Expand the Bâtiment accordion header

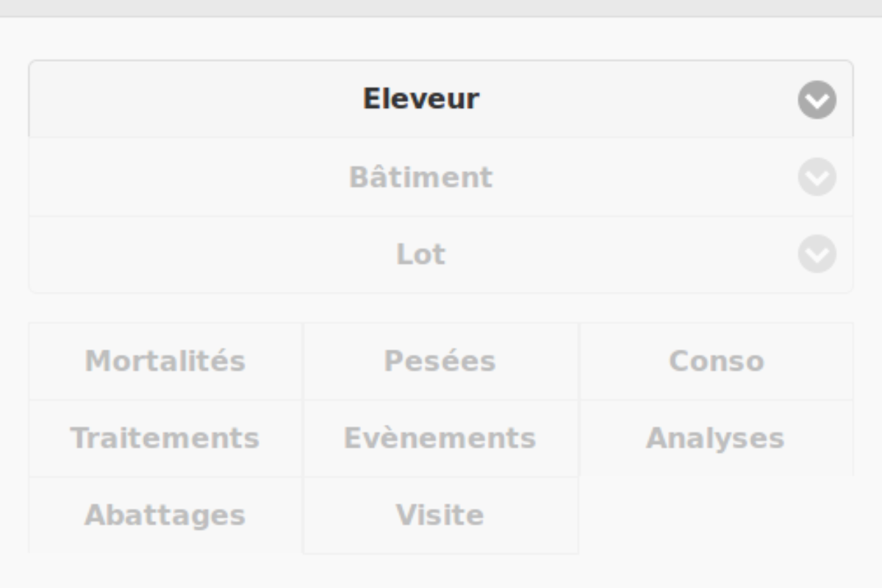pos(441,177)
